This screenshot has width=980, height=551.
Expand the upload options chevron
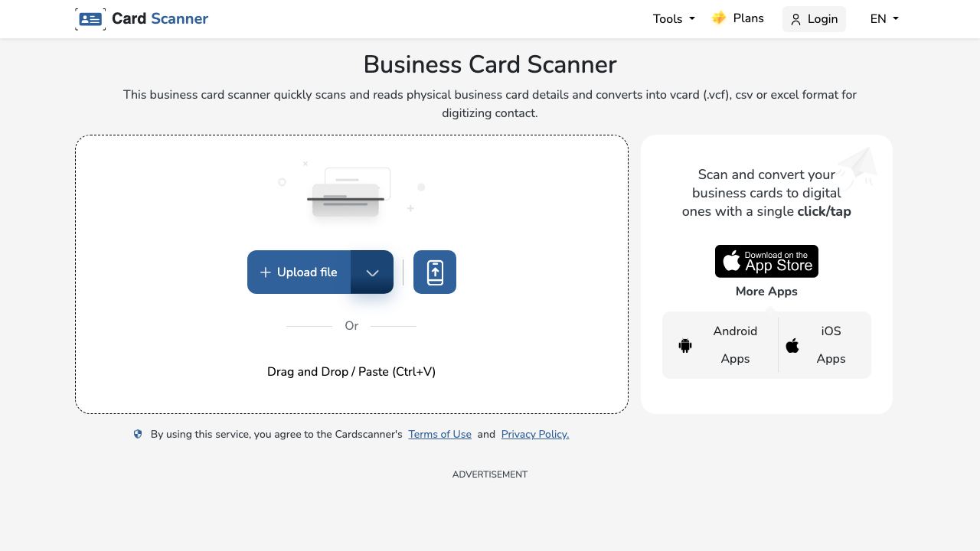click(372, 272)
